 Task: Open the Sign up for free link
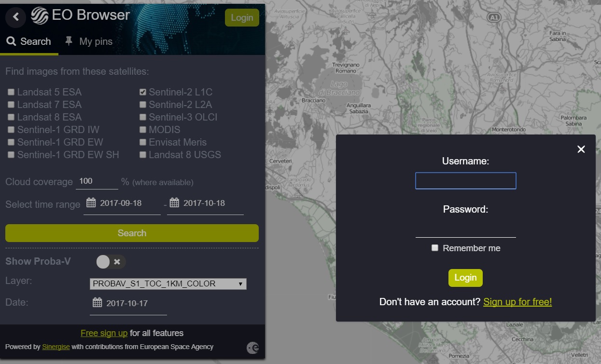(x=517, y=302)
